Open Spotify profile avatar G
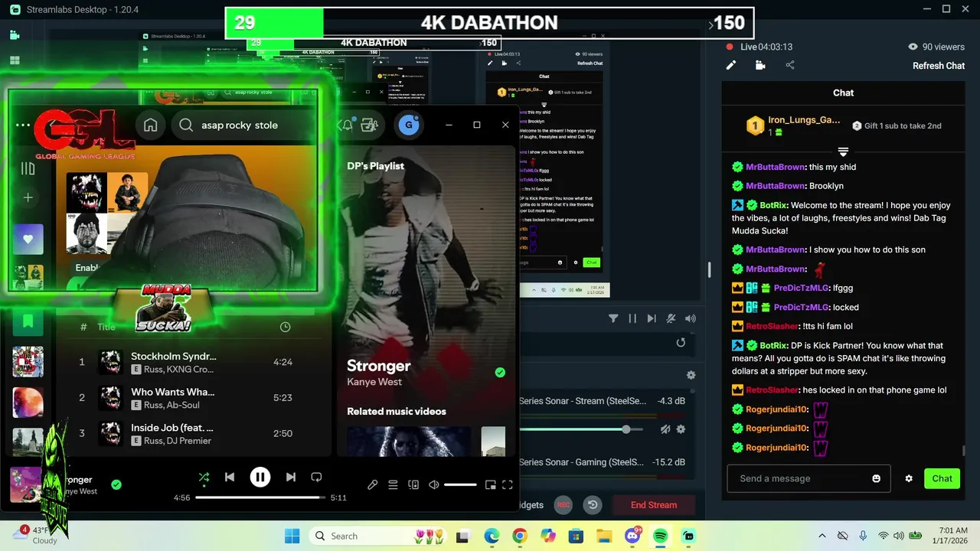The width and height of the screenshot is (980, 551). (x=409, y=125)
